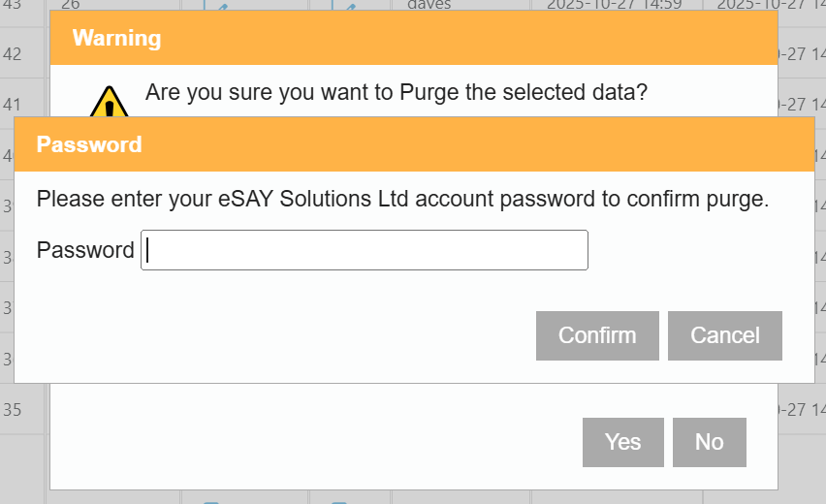Viewport: 826px width, 504px height.
Task: Choose Yes in the Warning dialog
Action: (622, 442)
